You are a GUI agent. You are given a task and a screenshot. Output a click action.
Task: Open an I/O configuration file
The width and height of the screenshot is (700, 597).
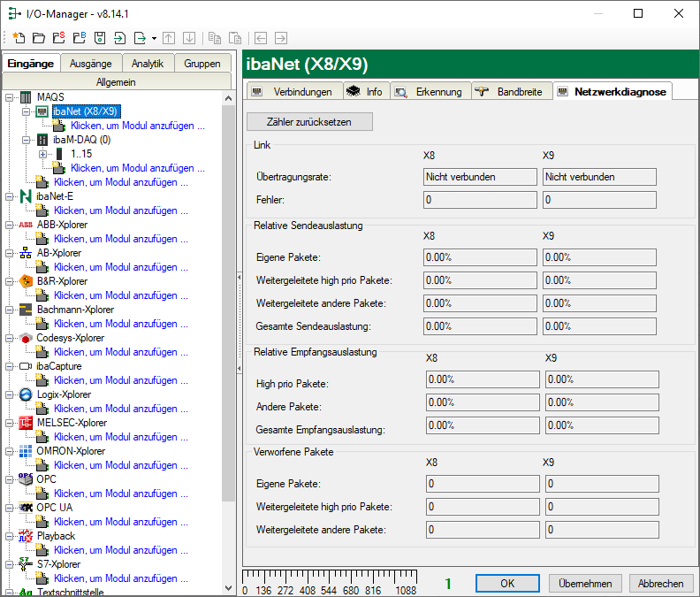tap(39, 38)
